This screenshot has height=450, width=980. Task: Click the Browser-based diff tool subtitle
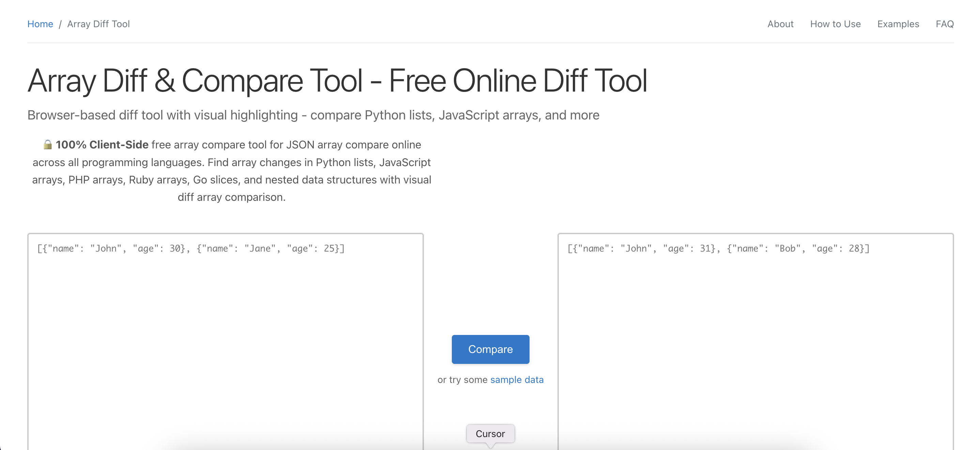coord(313,115)
